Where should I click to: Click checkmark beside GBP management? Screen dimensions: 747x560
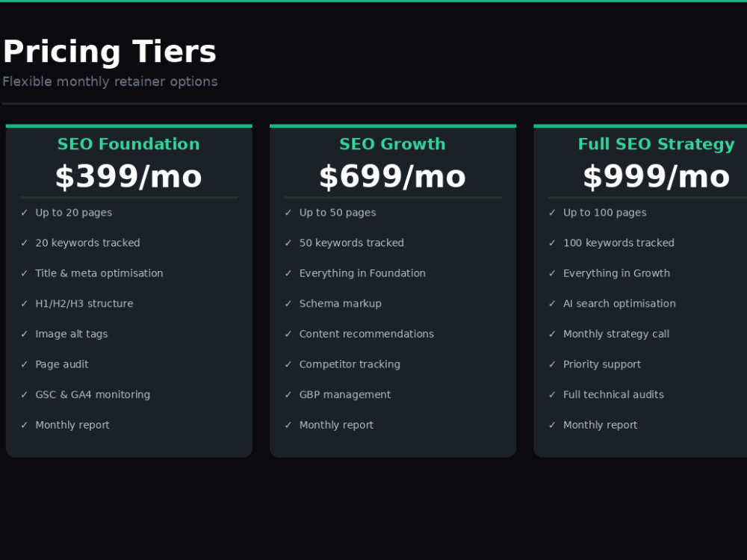[x=288, y=395]
